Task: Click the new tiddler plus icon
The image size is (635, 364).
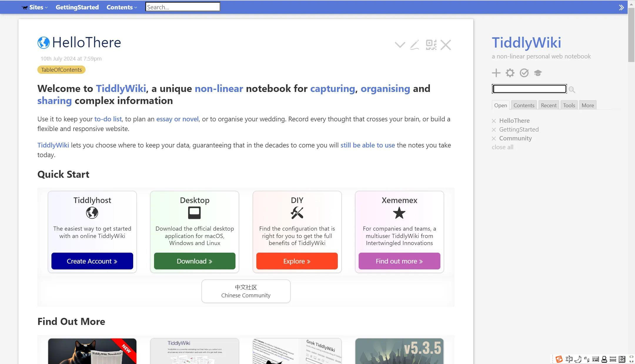Action: (496, 73)
